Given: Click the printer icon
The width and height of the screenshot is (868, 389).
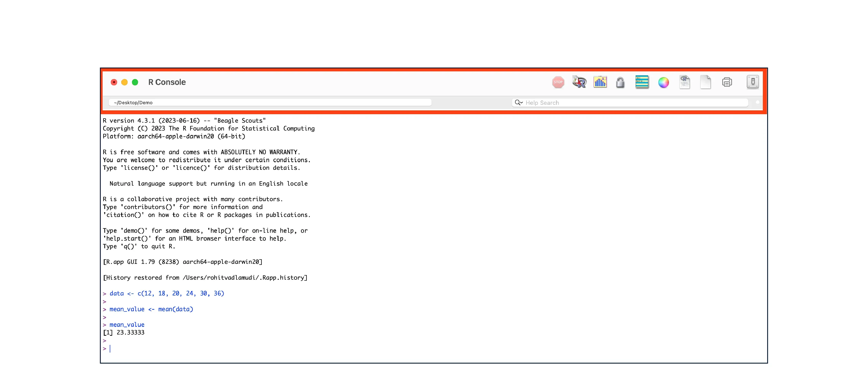Looking at the screenshot, I should (x=727, y=82).
